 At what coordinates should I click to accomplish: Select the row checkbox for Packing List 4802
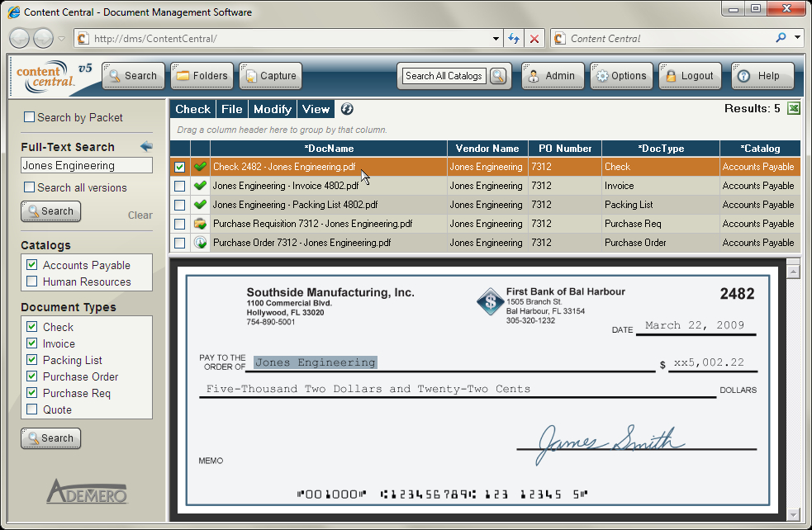coord(180,205)
